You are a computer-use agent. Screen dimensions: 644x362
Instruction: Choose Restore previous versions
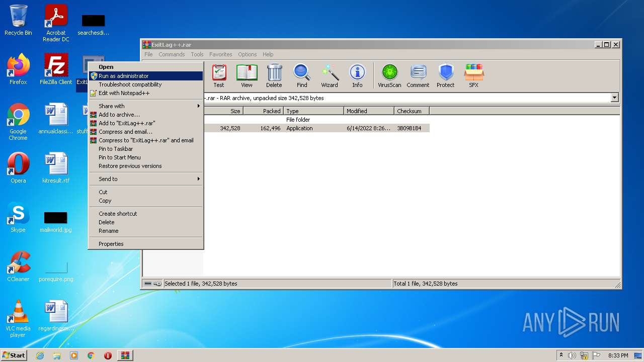(146, 166)
